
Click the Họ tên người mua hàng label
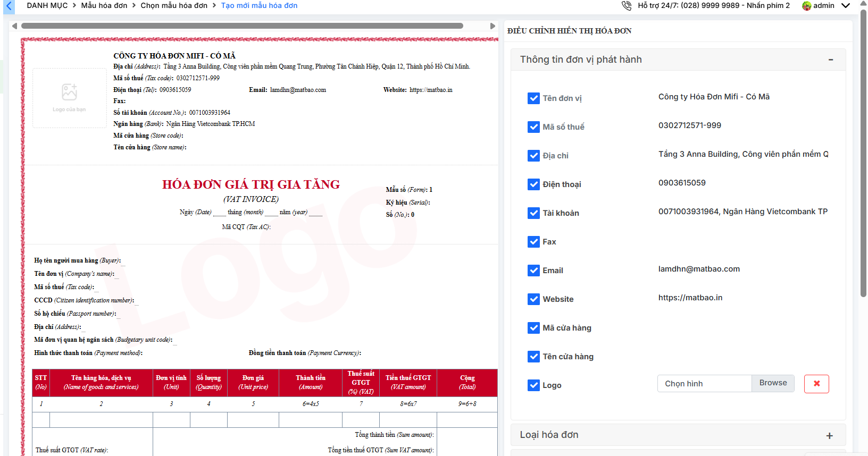78,260
